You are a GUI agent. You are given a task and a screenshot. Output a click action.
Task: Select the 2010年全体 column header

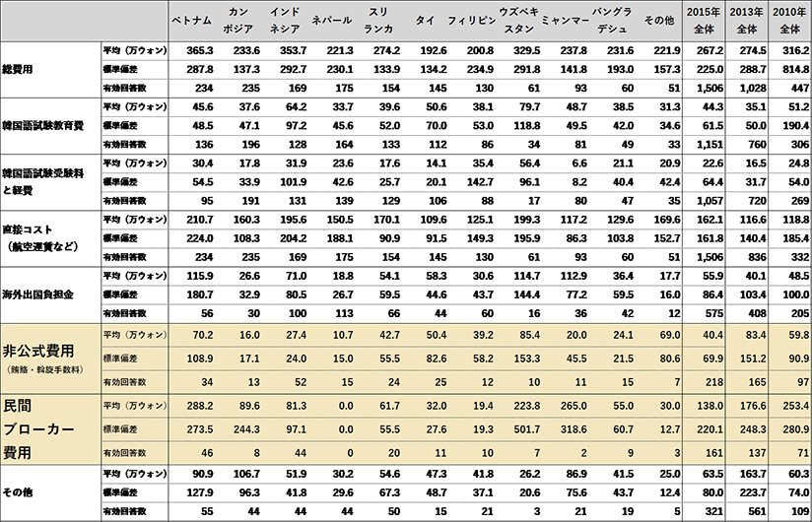(x=790, y=21)
